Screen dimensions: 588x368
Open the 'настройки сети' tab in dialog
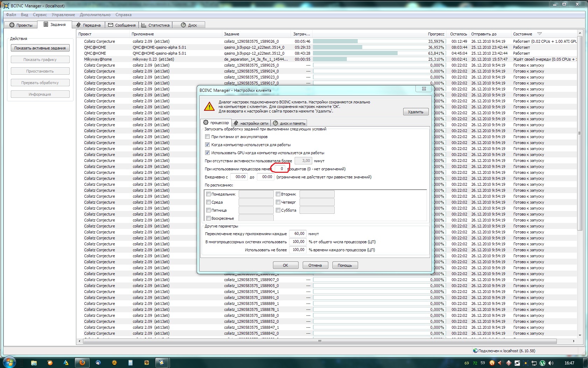tap(251, 123)
